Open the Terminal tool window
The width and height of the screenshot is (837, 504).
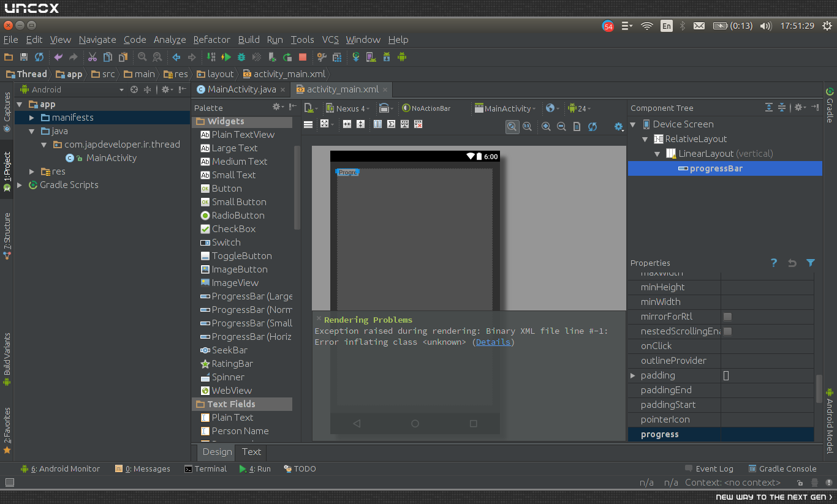pos(205,468)
